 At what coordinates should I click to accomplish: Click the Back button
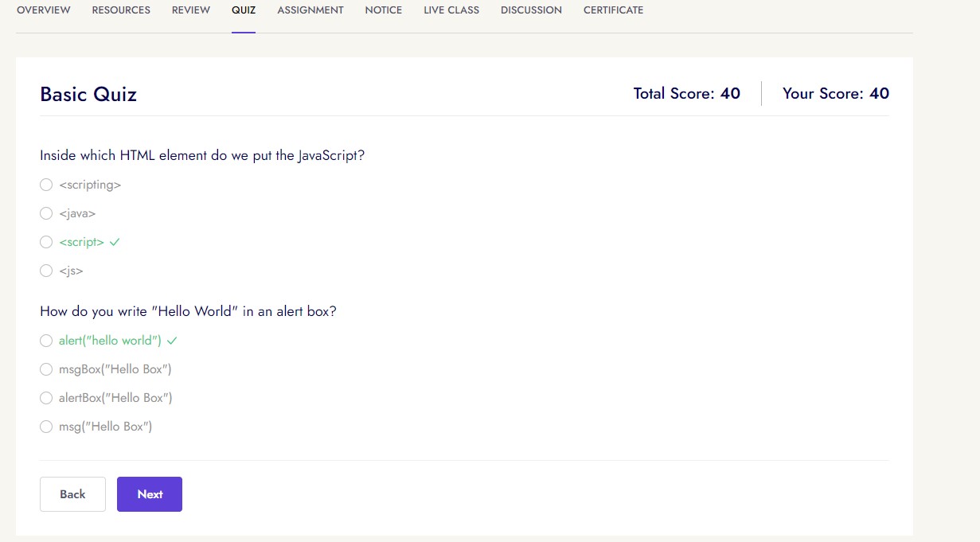[72, 494]
